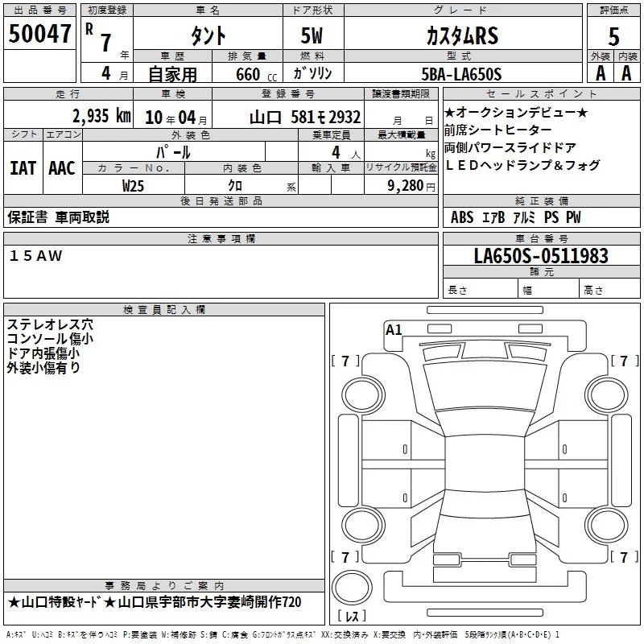Viewport: 644px width, 644px height.
Task: Click the 両側パワースライドドア line
Action: pyautogui.click(x=510, y=147)
